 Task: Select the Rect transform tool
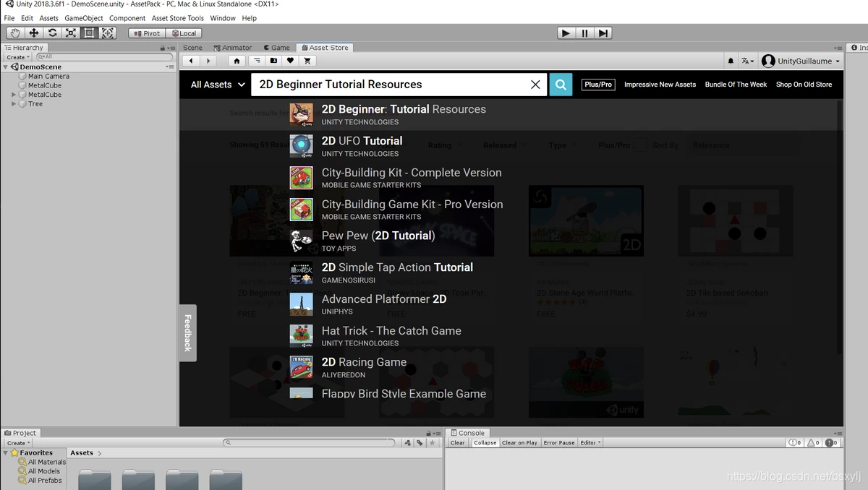(x=89, y=33)
